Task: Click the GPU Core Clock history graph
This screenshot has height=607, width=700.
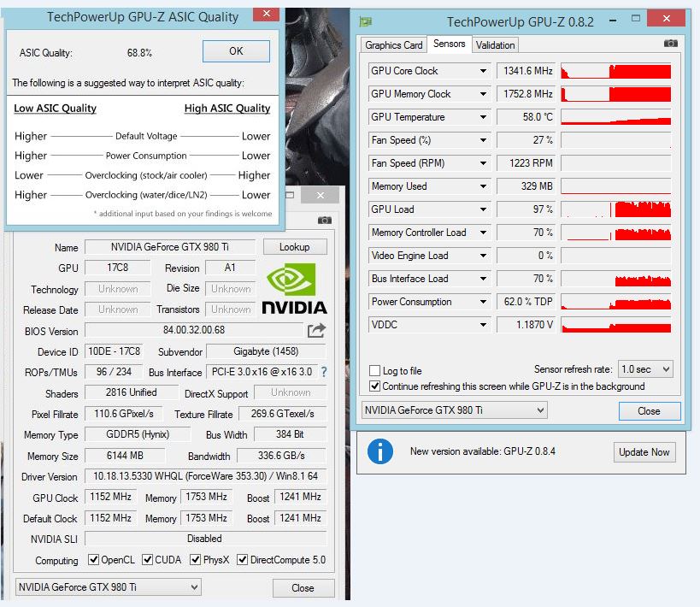Action: pyautogui.click(x=616, y=71)
